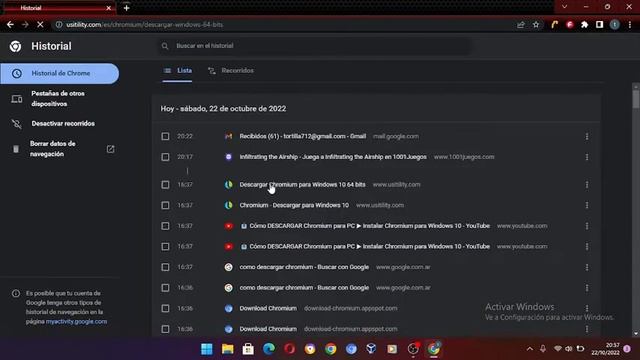
Task: Check the box for the 16:37 como descargar chromium search
Action: click(165, 267)
